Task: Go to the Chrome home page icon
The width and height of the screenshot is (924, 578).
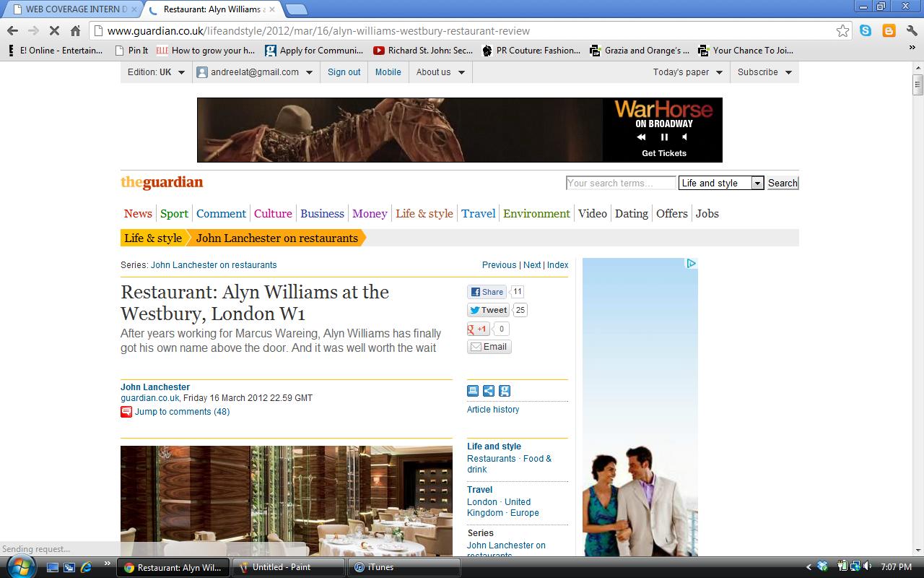Action: pyautogui.click(x=75, y=31)
